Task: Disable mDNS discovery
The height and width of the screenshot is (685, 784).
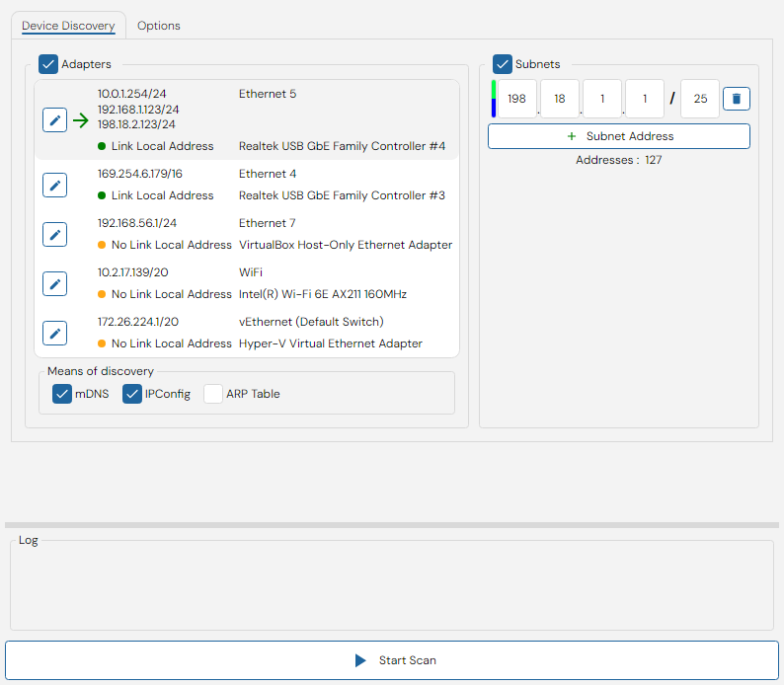Action: click(62, 394)
